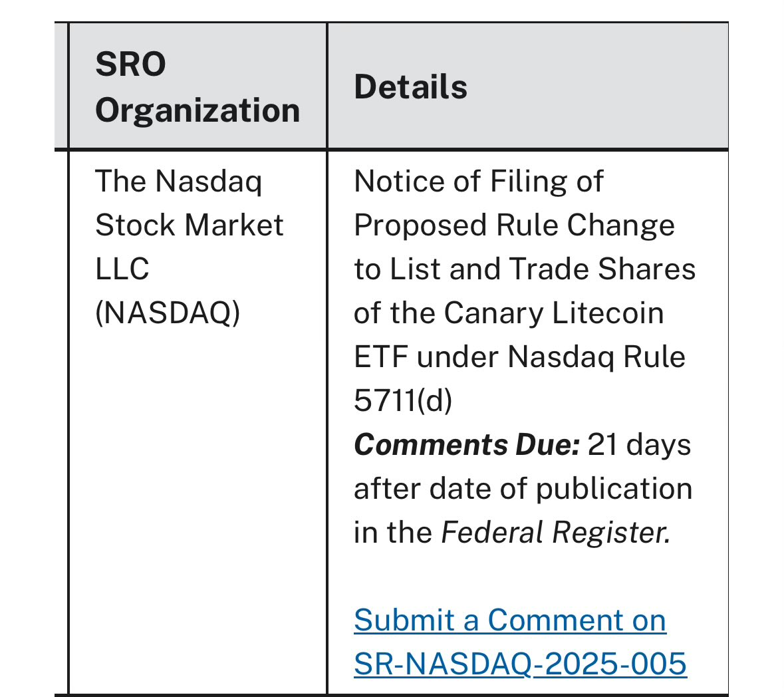Click the to List and Trade Shares line
784x697 pixels.
point(525,269)
